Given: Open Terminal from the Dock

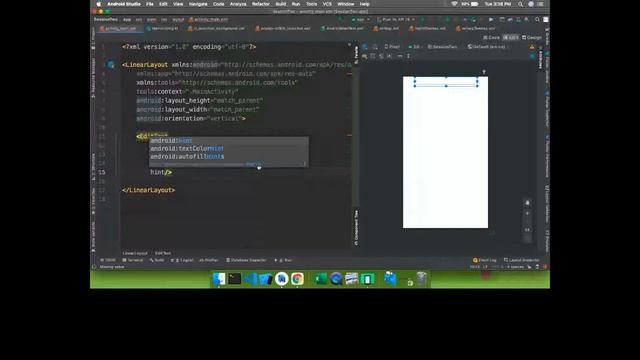Looking at the screenshot, I should (x=235, y=279).
